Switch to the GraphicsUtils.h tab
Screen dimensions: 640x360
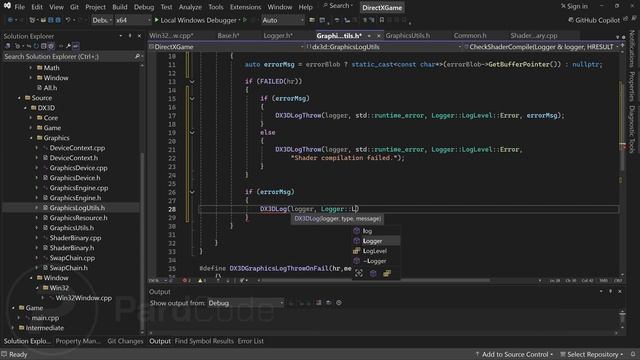[x=407, y=36]
